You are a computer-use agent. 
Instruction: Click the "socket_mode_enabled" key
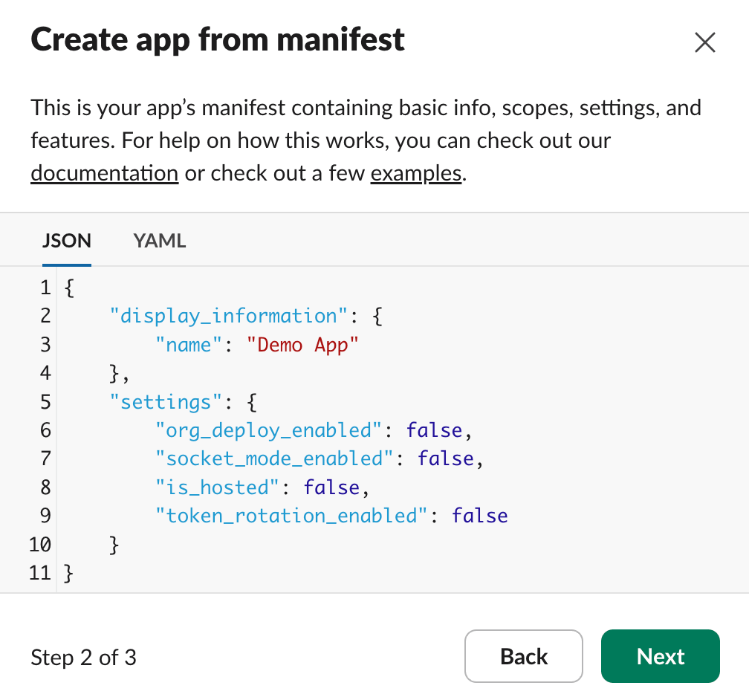tap(274, 458)
